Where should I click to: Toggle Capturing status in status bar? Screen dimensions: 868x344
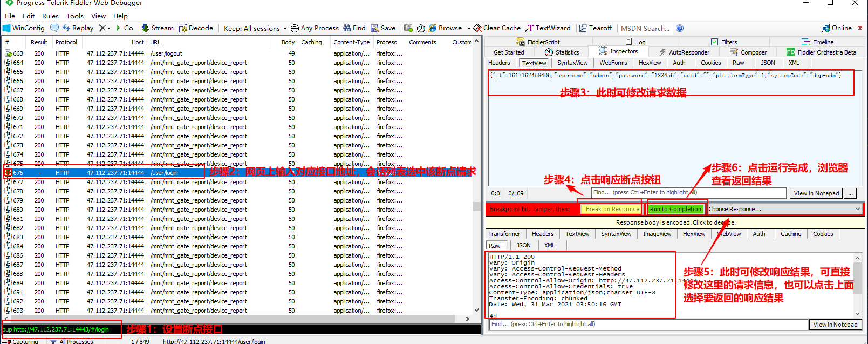click(x=20, y=341)
